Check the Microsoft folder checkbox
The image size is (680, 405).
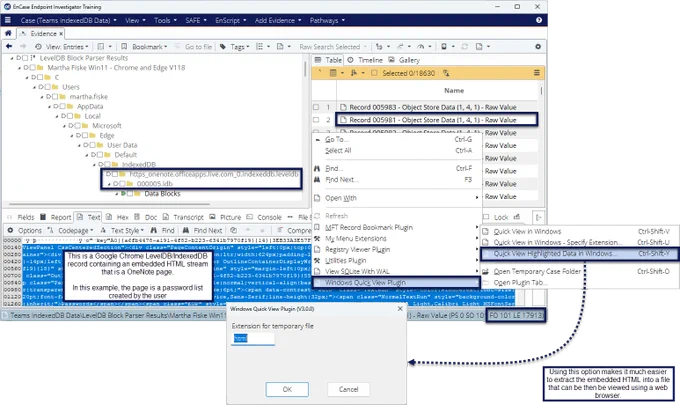coord(78,126)
